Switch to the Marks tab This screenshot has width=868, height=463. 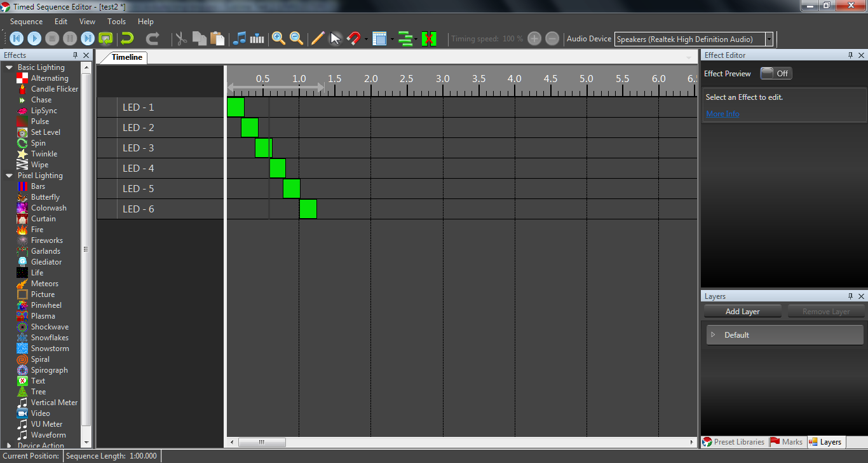786,442
